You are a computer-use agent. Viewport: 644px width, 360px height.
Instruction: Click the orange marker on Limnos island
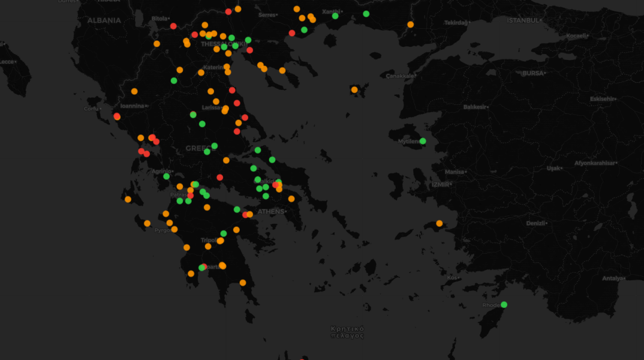pyautogui.click(x=354, y=90)
